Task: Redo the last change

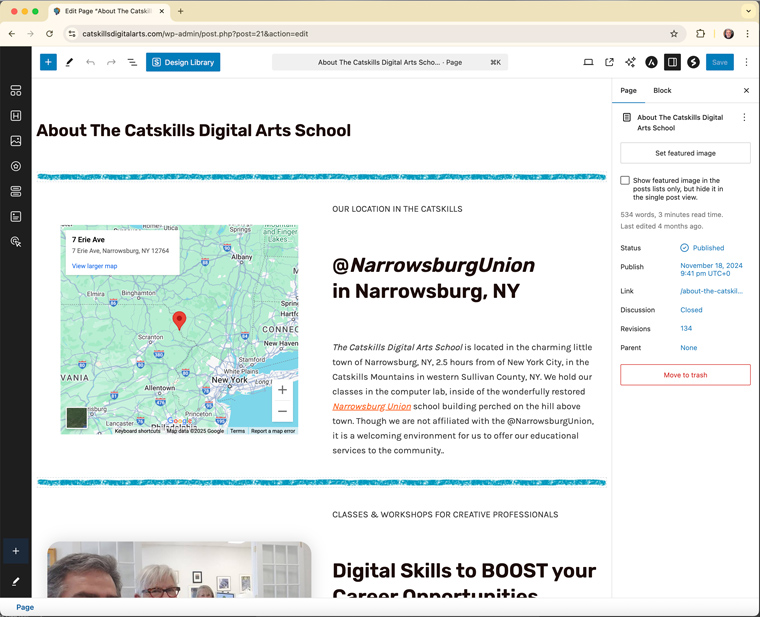Action: point(111,62)
